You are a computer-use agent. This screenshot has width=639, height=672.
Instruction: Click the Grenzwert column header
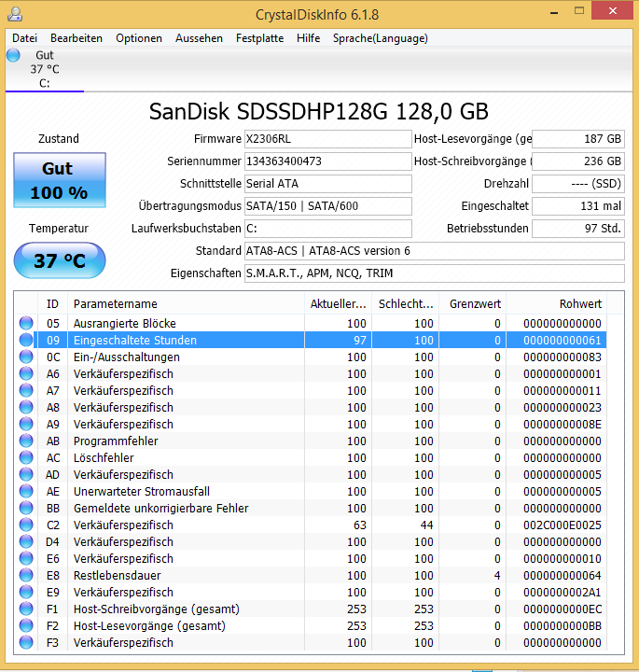(x=473, y=304)
